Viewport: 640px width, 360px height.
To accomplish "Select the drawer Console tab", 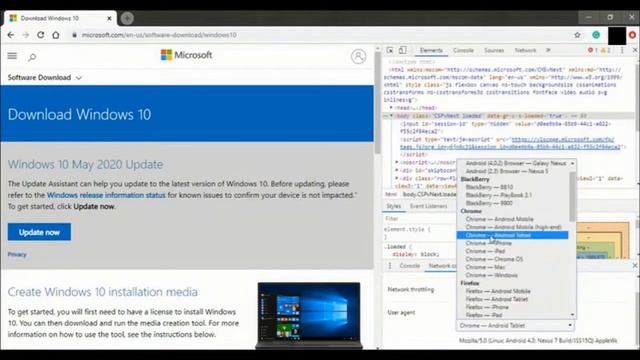I will pyautogui.click(x=409, y=266).
